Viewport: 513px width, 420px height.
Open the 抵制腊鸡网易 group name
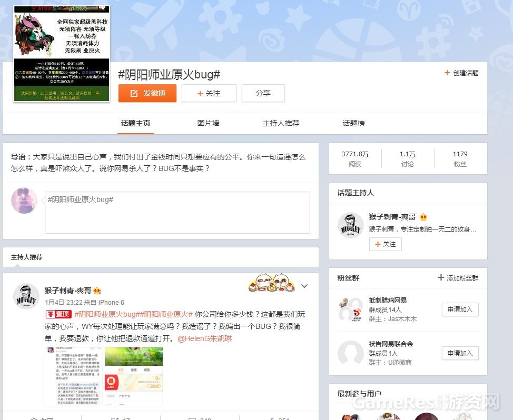coord(388,300)
